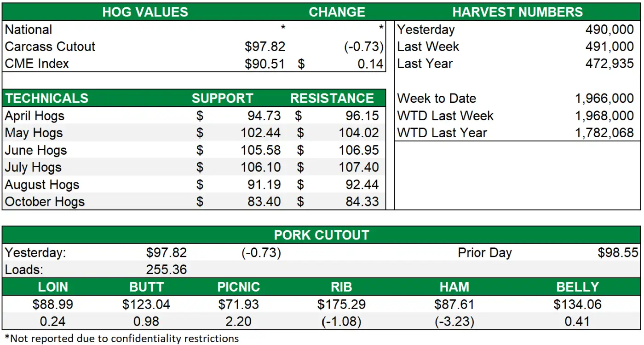The image size is (644, 345).
Task: Click July Hogs support value 106.10
Action: pyautogui.click(x=260, y=167)
